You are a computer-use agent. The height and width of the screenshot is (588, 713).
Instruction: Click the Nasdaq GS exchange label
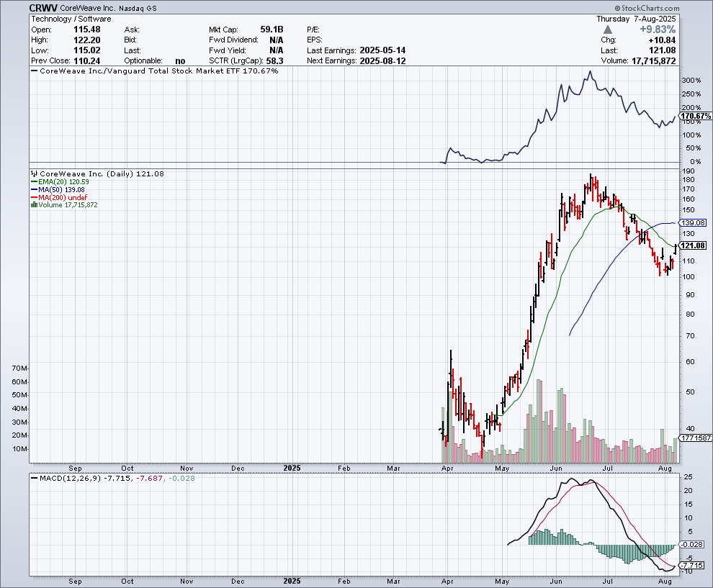coord(138,9)
